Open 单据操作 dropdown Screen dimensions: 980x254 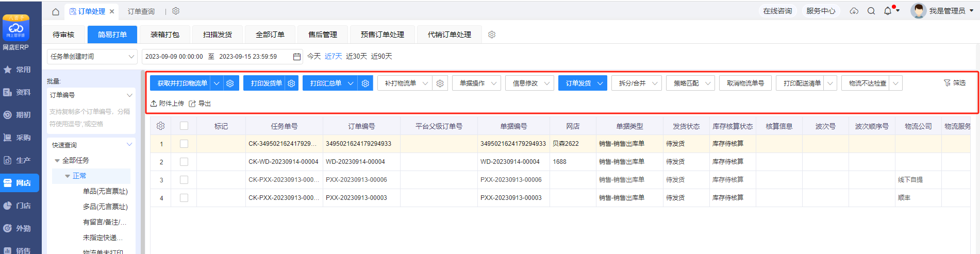[476, 83]
